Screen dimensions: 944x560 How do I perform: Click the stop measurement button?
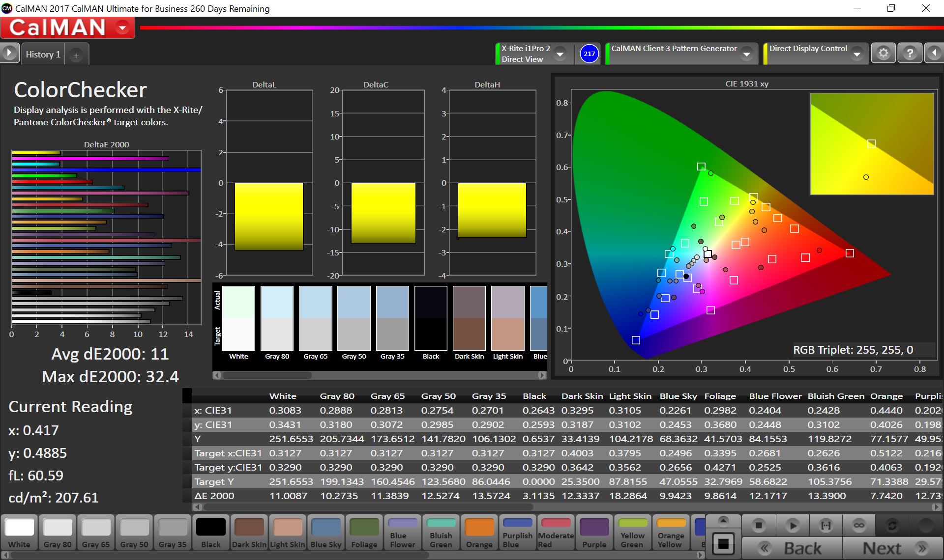click(x=759, y=526)
